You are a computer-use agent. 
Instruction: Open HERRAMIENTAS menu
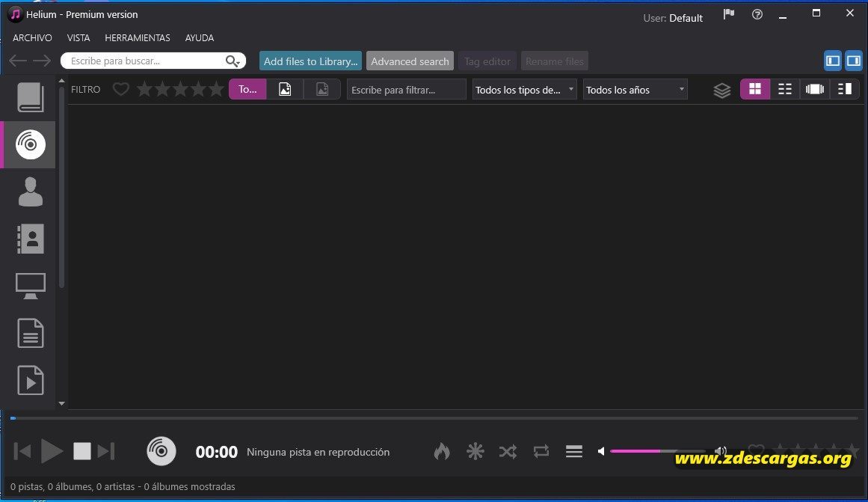pos(138,37)
